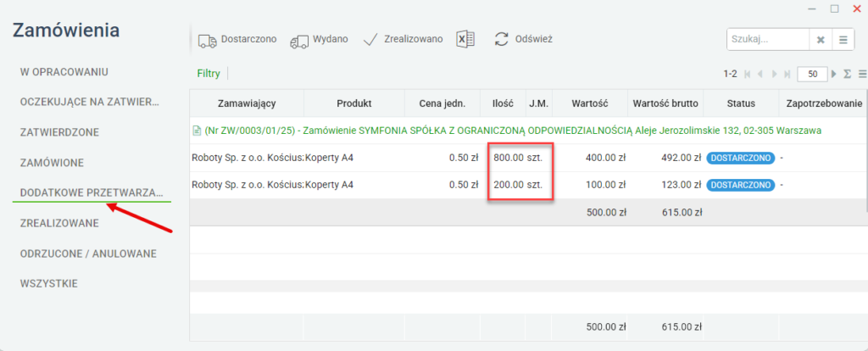
Task: Sort by Status column header
Action: [x=741, y=103]
